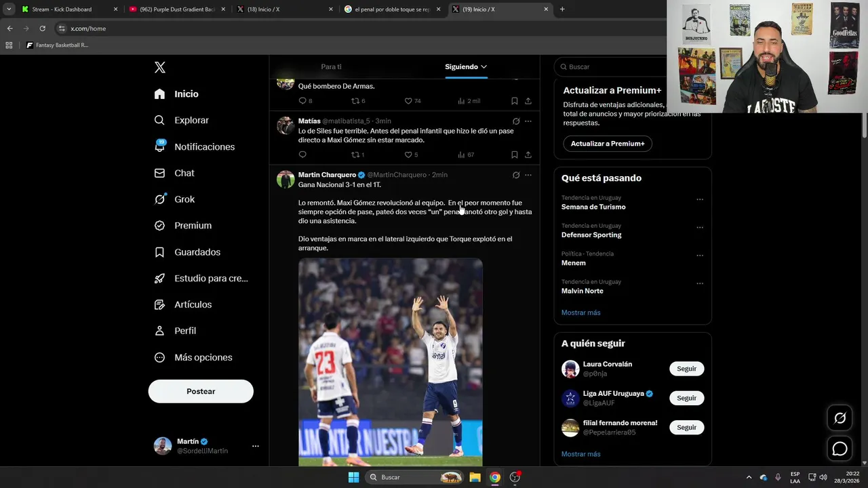The height and width of the screenshot is (488, 868).
Task: Like the De Armas post
Action: coord(412,101)
